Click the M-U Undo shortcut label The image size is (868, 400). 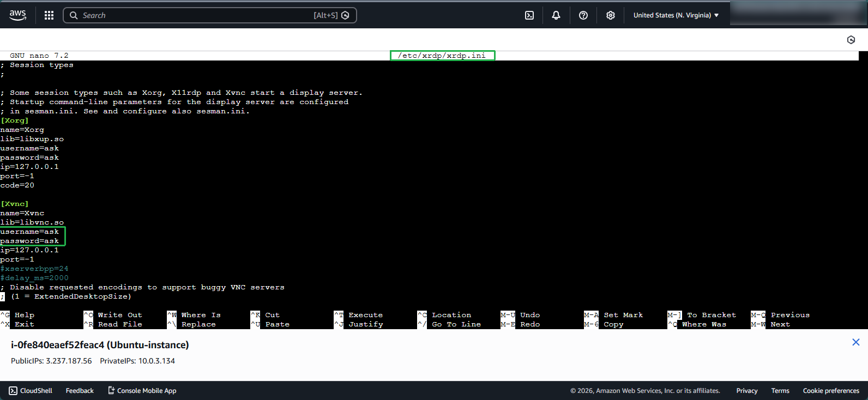[x=520, y=315]
